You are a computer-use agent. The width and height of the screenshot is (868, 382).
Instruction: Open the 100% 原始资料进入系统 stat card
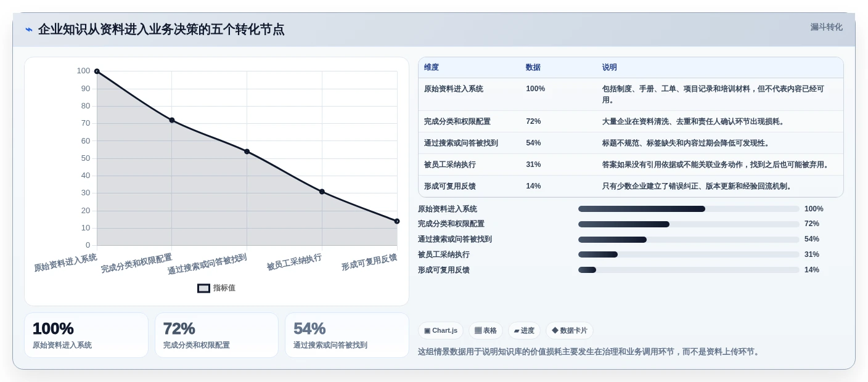click(86, 335)
